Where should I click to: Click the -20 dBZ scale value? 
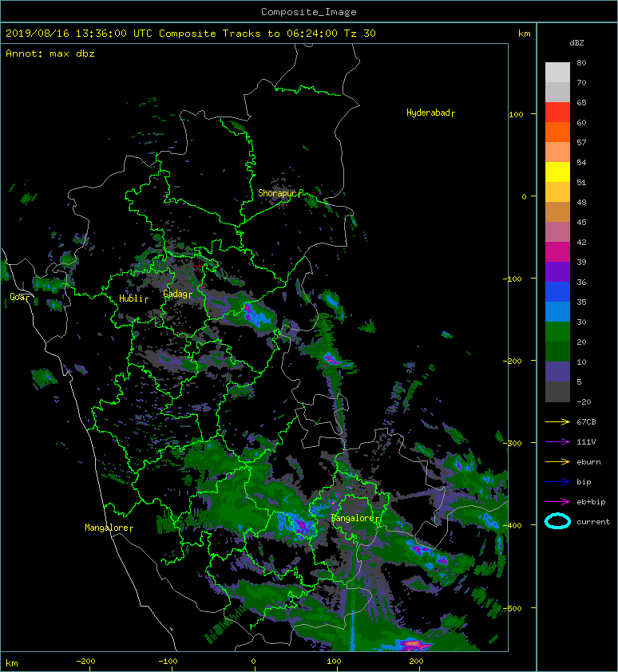pyautogui.click(x=584, y=402)
